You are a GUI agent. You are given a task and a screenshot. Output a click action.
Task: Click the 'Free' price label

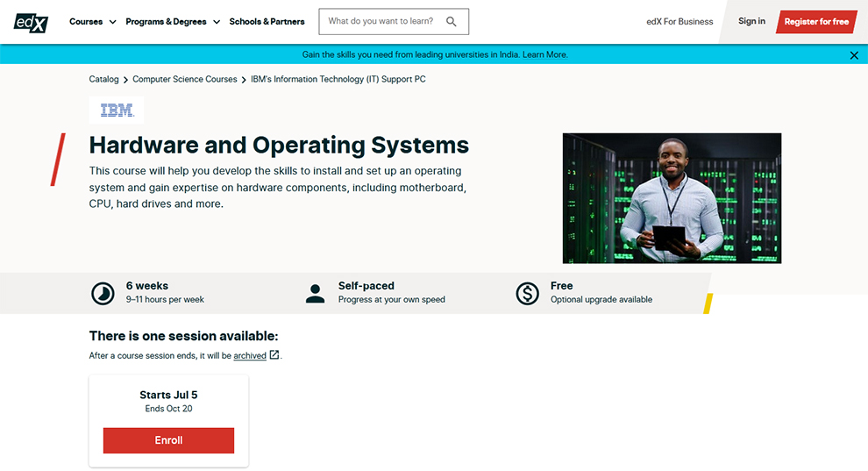click(x=561, y=286)
